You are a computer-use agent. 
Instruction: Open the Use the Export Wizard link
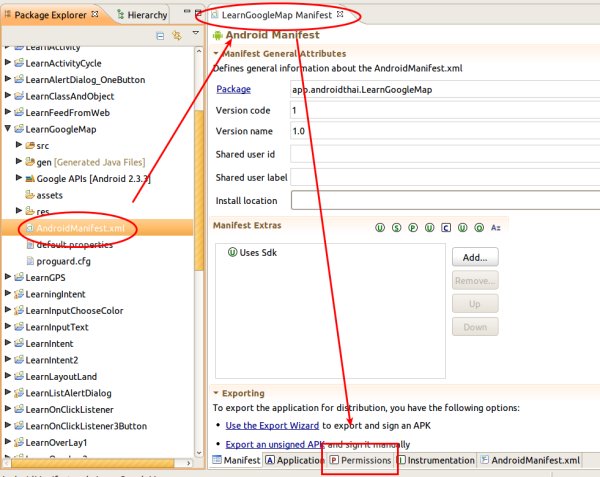pyautogui.click(x=272, y=425)
